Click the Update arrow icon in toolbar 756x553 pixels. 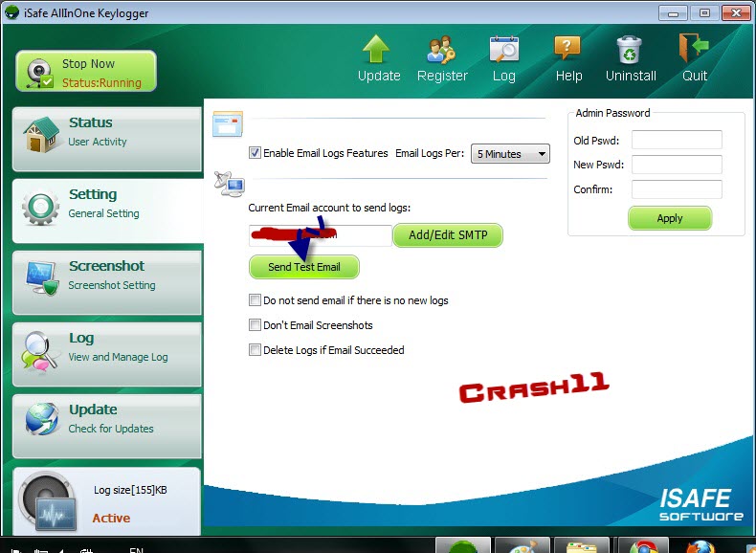click(x=376, y=49)
